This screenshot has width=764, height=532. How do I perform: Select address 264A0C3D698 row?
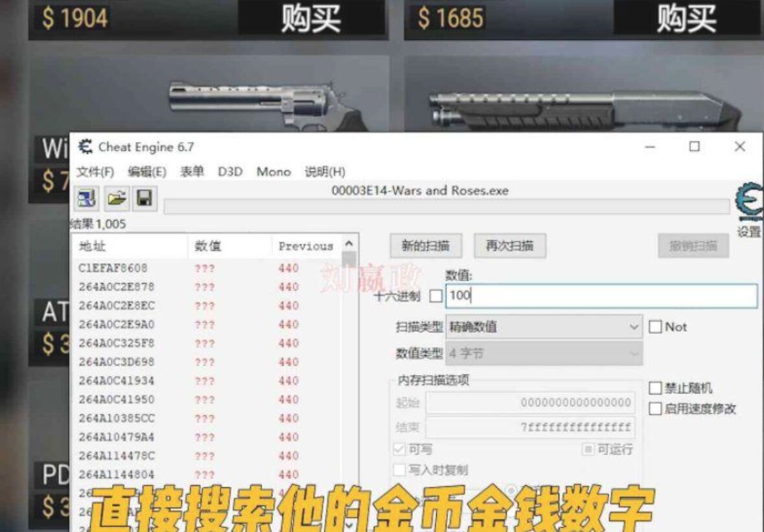pyautogui.click(x=207, y=362)
